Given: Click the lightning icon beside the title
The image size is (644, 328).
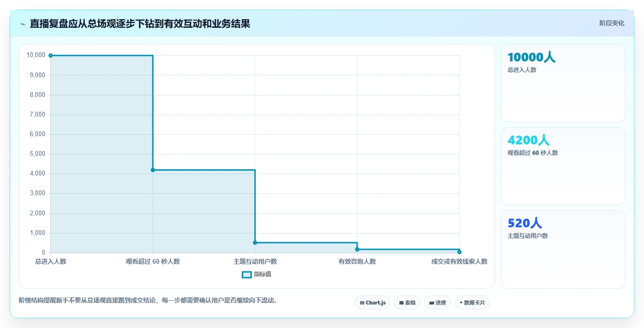Looking at the screenshot, I should tap(23, 24).
